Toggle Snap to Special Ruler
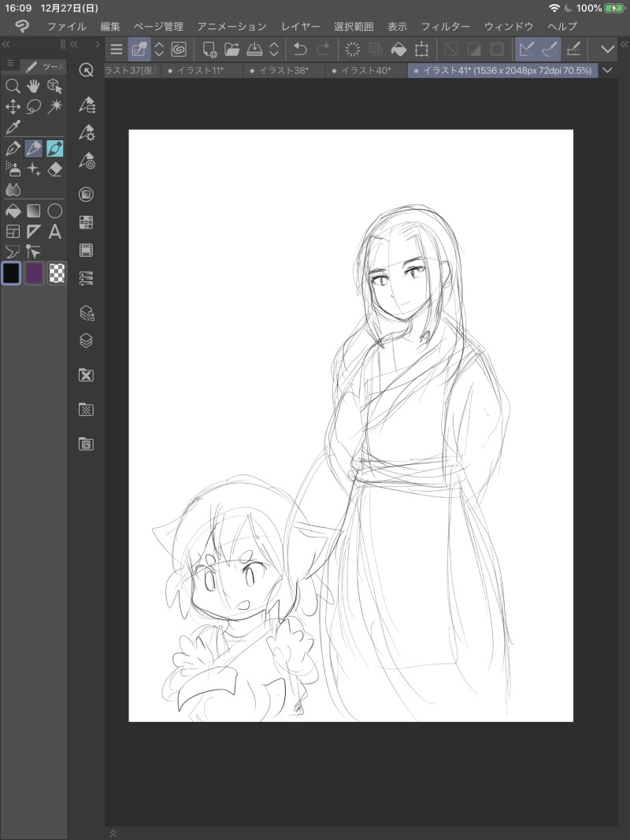Screen dimensions: 630x840 550,50
